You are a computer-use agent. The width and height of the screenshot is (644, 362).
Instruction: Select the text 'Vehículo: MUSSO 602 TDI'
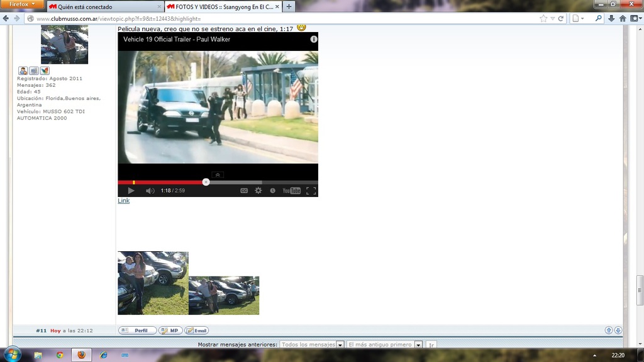(x=51, y=111)
